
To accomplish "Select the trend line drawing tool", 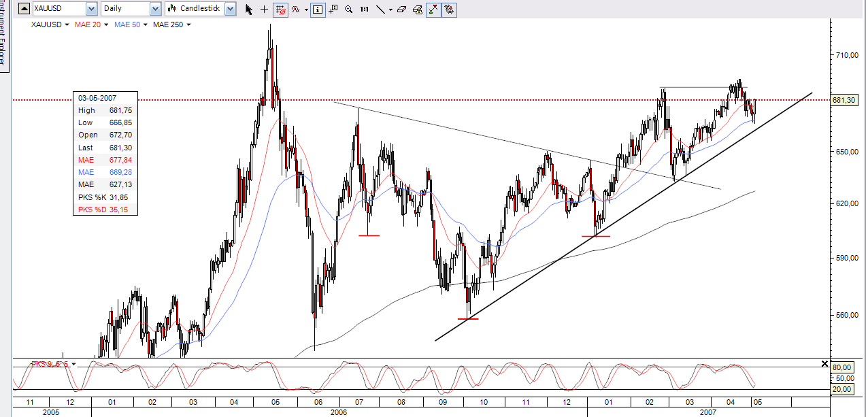I will point(380,10).
